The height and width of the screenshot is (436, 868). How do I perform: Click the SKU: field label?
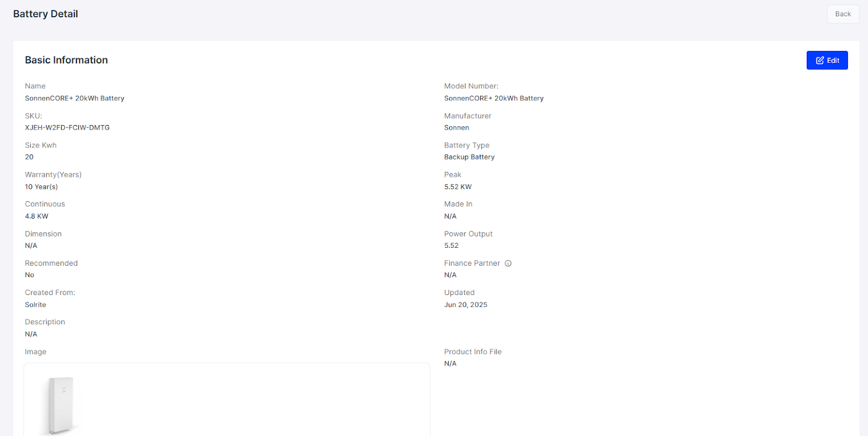33,116
